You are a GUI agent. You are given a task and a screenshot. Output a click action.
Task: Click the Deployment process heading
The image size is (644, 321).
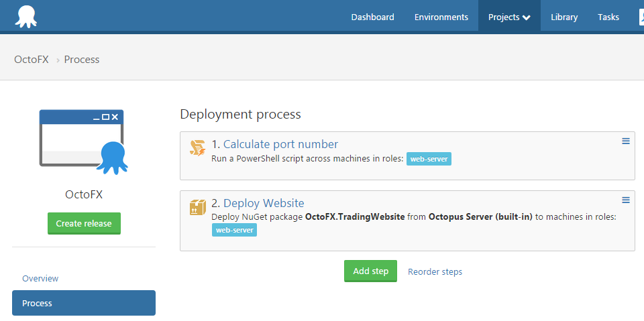click(x=240, y=114)
